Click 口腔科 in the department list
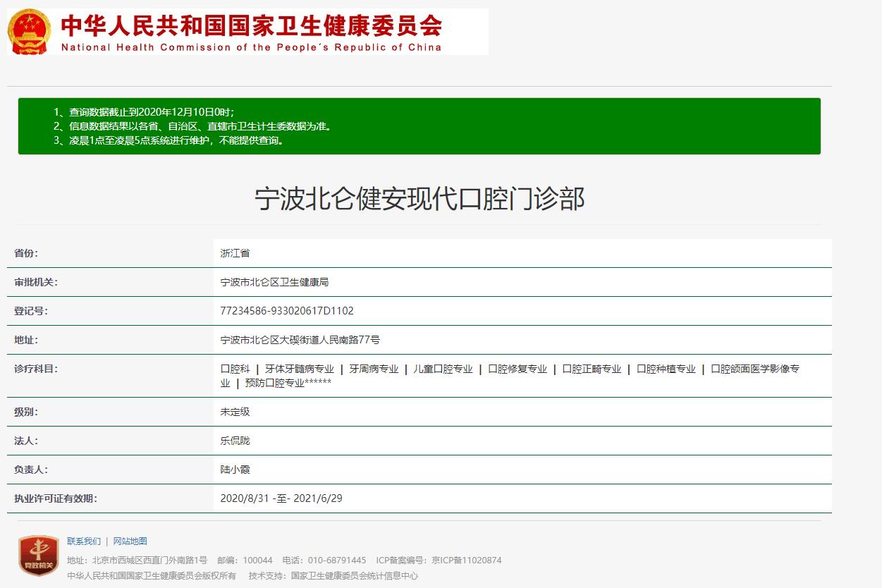Screen dimensions: 882x588 click(235, 369)
